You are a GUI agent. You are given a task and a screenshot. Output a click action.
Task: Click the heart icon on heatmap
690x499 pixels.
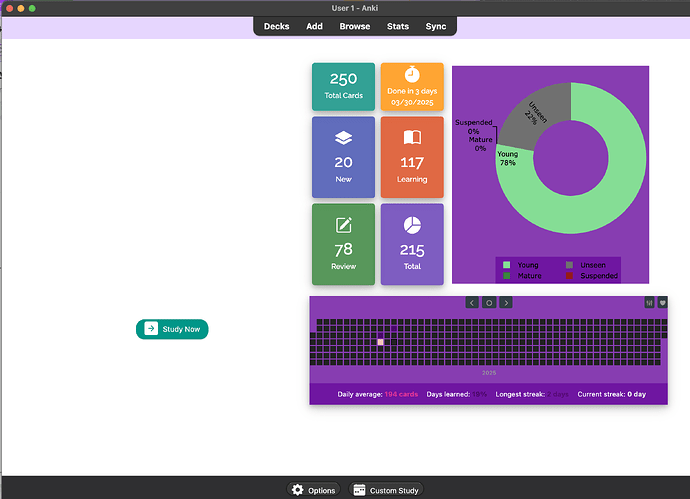(663, 303)
